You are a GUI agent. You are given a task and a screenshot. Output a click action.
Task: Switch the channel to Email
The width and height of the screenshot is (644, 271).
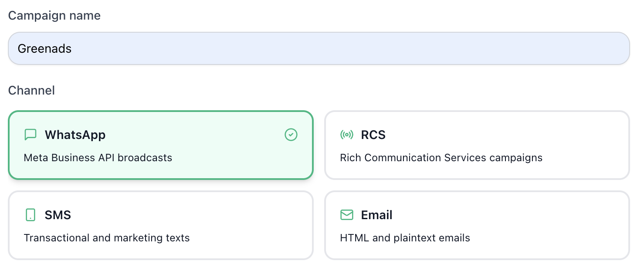(477, 225)
